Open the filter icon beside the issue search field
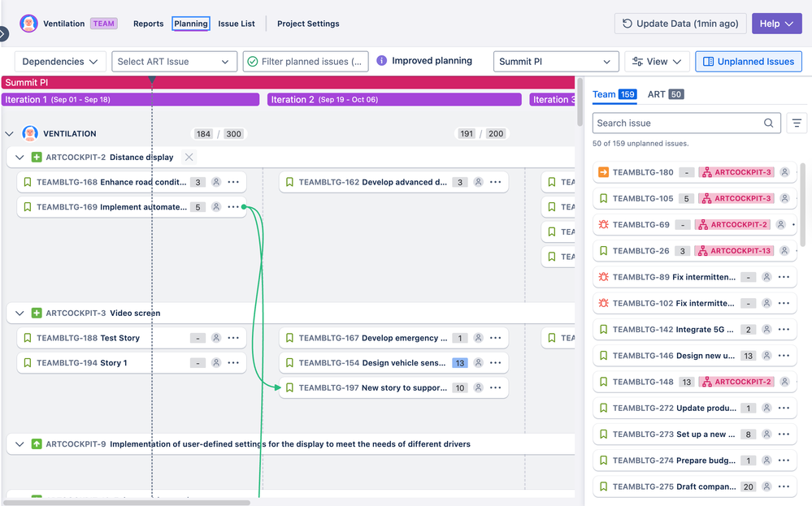The height and width of the screenshot is (506, 812). pos(797,123)
